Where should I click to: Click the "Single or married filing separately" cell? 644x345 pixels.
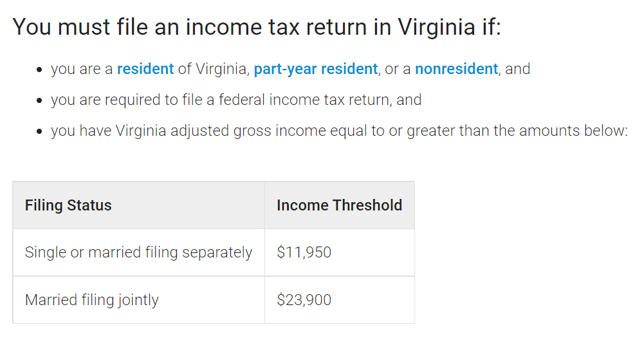click(x=138, y=252)
